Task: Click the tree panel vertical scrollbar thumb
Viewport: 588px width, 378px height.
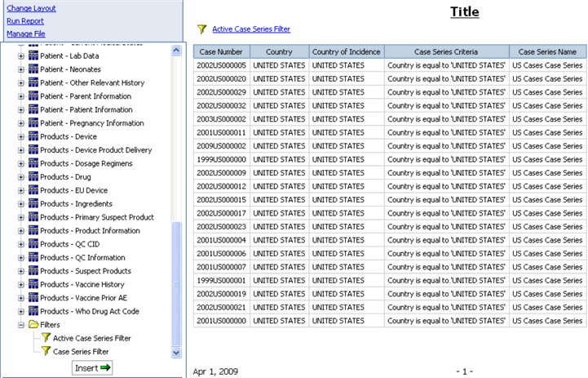Action: (176, 284)
